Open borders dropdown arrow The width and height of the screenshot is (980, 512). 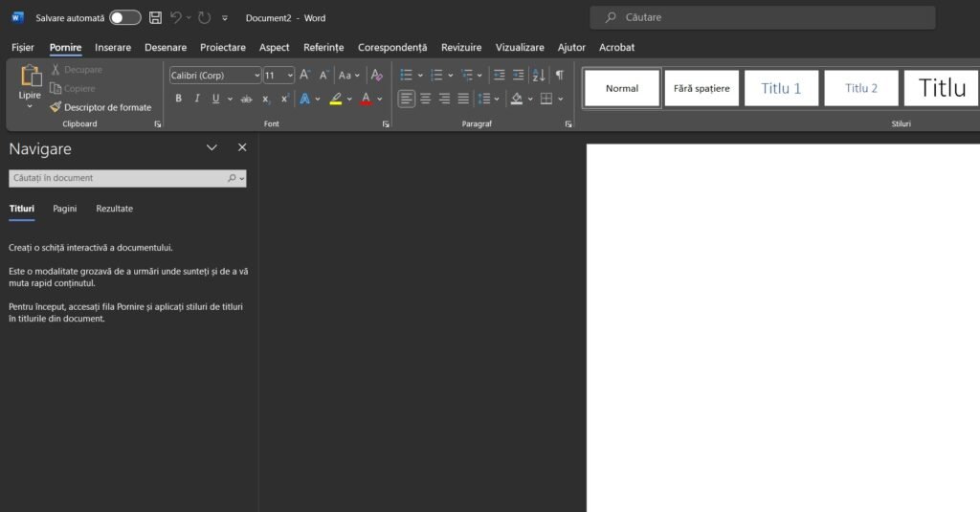[x=561, y=99]
